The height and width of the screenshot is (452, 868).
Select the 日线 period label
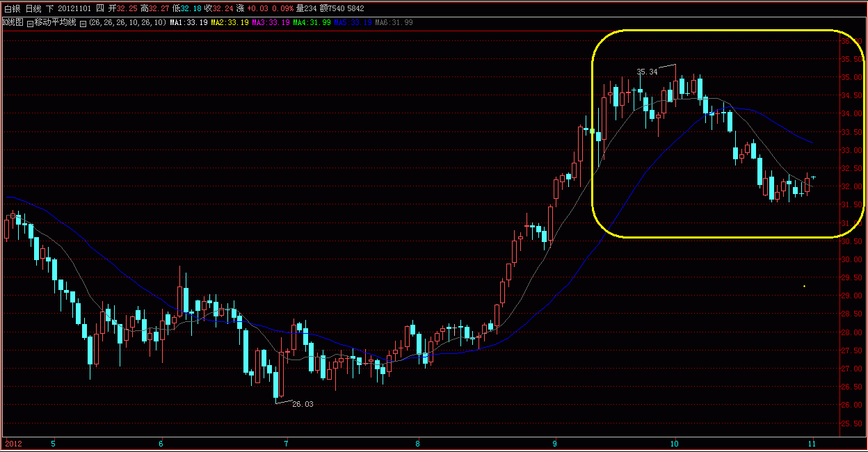[34, 8]
